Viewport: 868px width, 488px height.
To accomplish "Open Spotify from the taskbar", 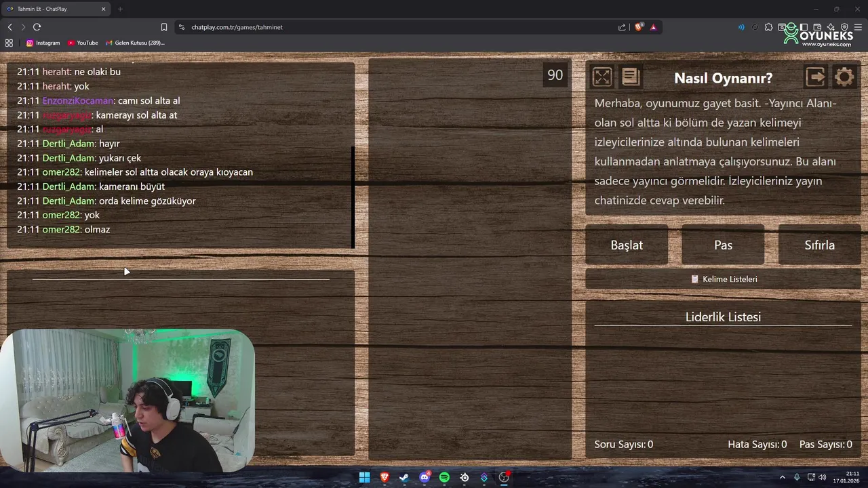I will pos(444,477).
